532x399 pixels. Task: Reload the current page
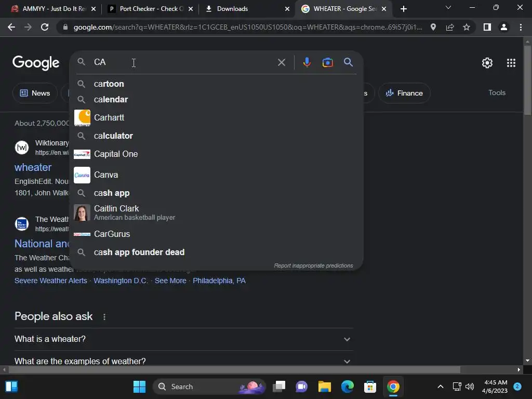[x=45, y=27]
